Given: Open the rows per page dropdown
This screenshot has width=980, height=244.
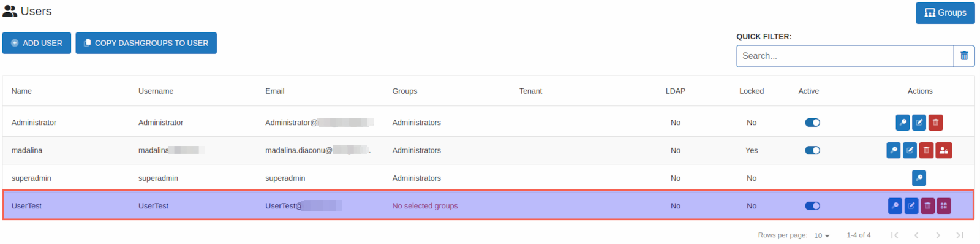Looking at the screenshot, I should click(x=822, y=235).
